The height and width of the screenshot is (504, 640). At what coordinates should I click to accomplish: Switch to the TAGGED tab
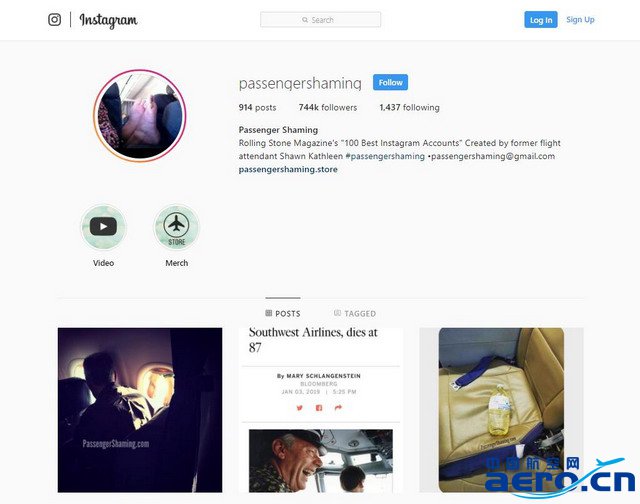point(355,313)
